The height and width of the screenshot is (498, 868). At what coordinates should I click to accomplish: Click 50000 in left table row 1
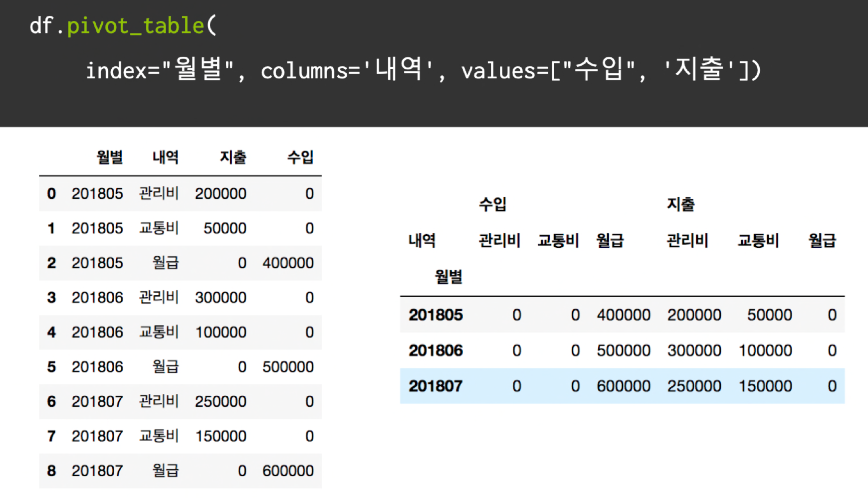[225, 228]
